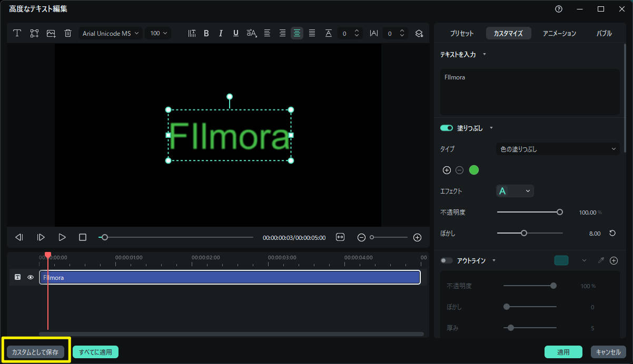This screenshot has height=364, width=633.
Task: Open the Arial Unicode MS font dropdown
Action: click(x=111, y=33)
